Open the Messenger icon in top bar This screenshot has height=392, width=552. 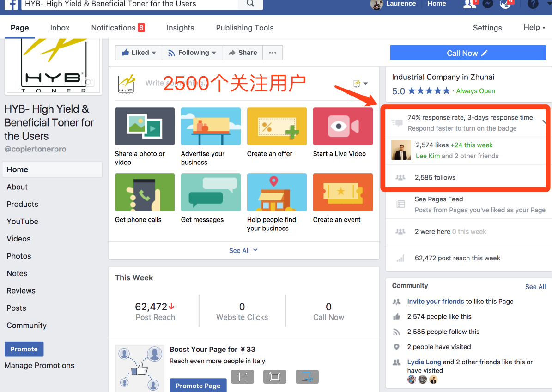click(487, 4)
